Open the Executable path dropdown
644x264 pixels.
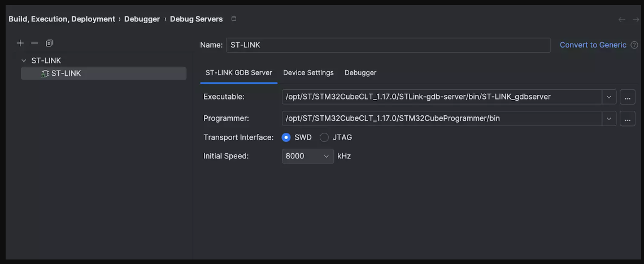click(609, 97)
